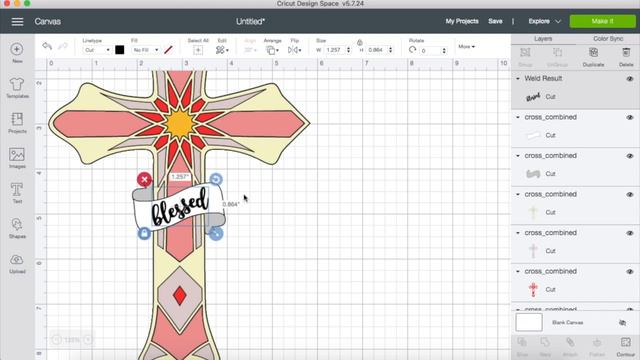Screen dimensions: 640x360
Task: Click the Rotate icon in toolbar
Action: [x=412, y=50]
